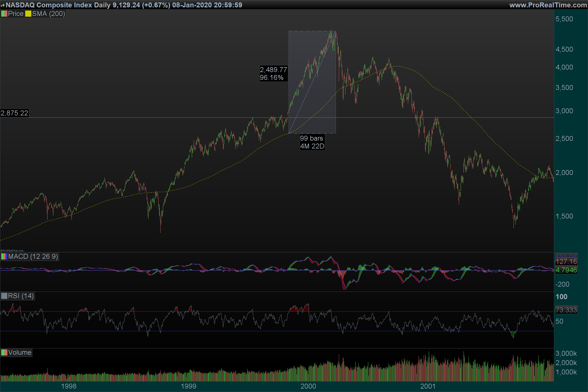Select the Volume panel label
588x392 pixels.
pos(20,353)
